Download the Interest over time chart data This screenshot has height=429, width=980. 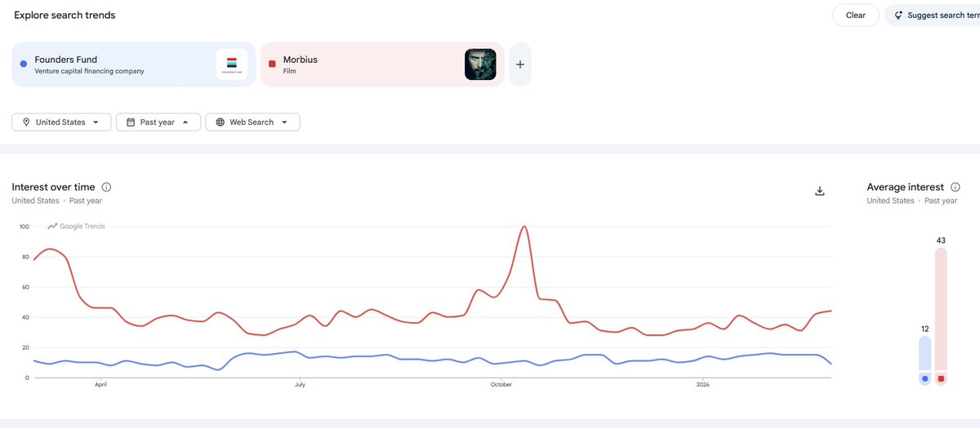(820, 191)
